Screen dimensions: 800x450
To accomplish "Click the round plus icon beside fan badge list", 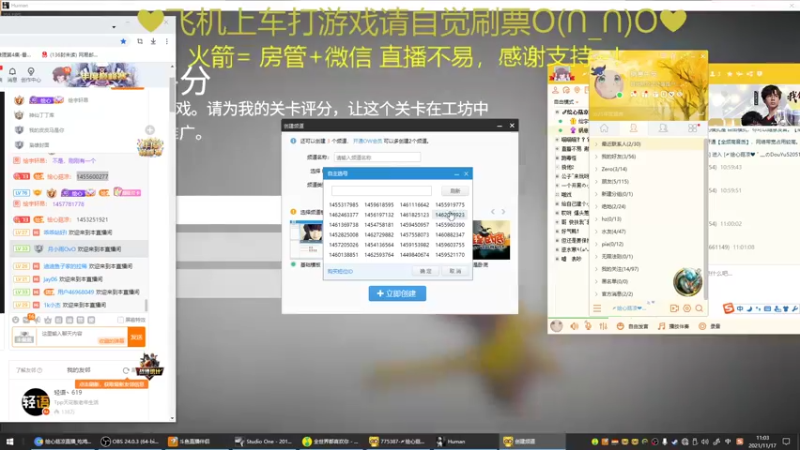I will [150, 130].
